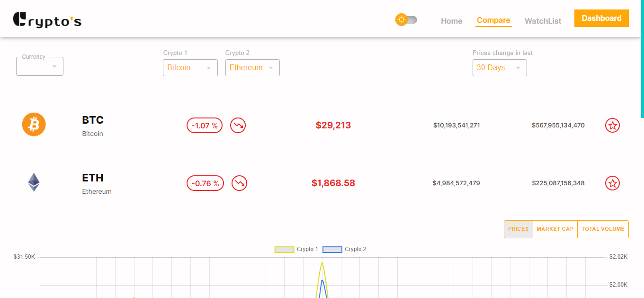This screenshot has height=298, width=644.
Task: Star Ethereum using its watchlist icon
Action: click(x=612, y=183)
